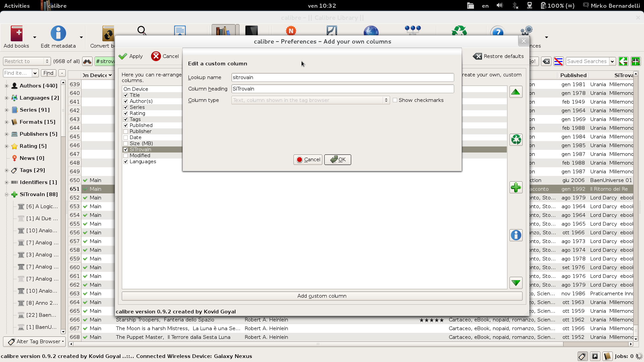Image resolution: width=644 pixels, height=362 pixels.
Task: Click the recycle remove column icon
Action: tap(516, 139)
